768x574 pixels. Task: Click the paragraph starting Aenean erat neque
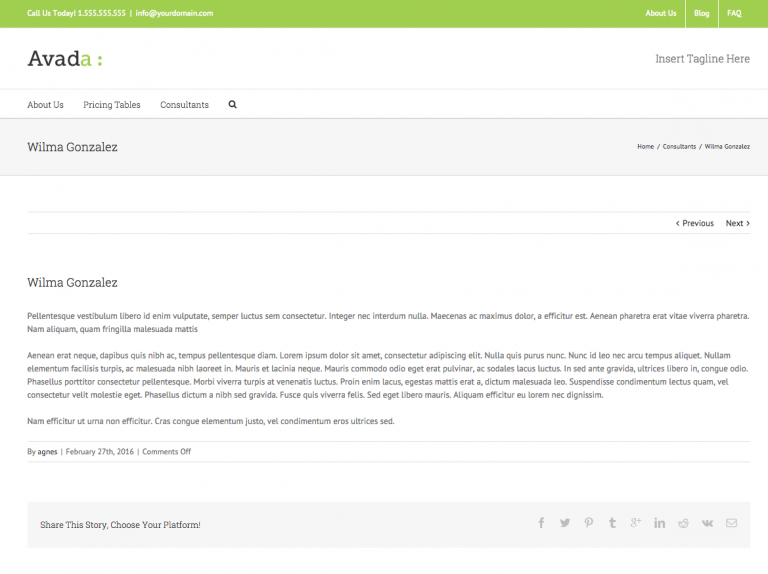pyautogui.click(x=388, y=375)
